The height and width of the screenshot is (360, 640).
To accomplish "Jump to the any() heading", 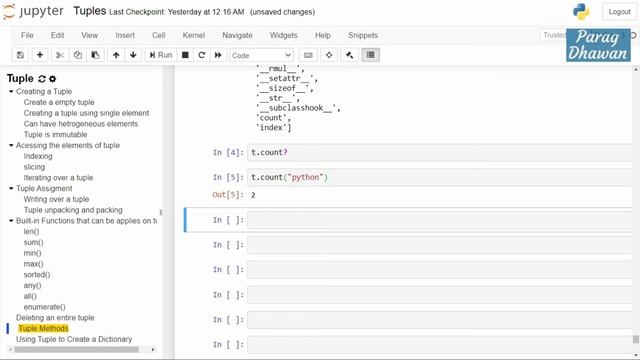I will click(x=32, y=285).
